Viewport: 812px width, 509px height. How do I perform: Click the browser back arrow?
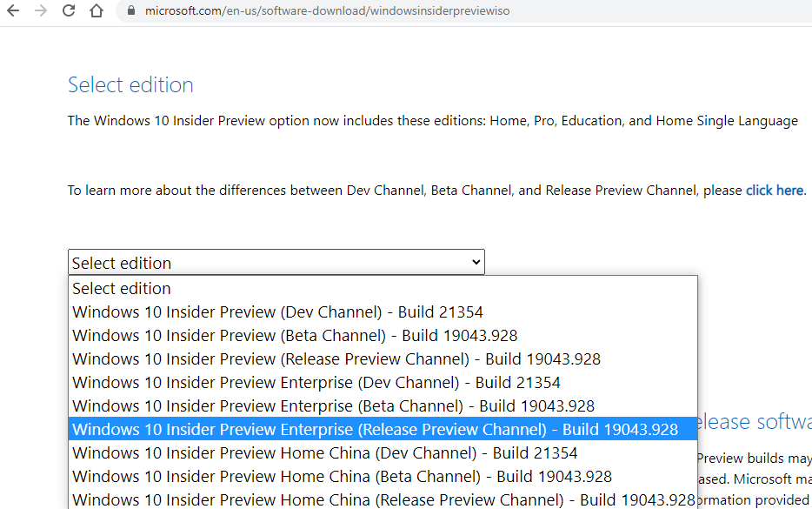tap(13, 10)
